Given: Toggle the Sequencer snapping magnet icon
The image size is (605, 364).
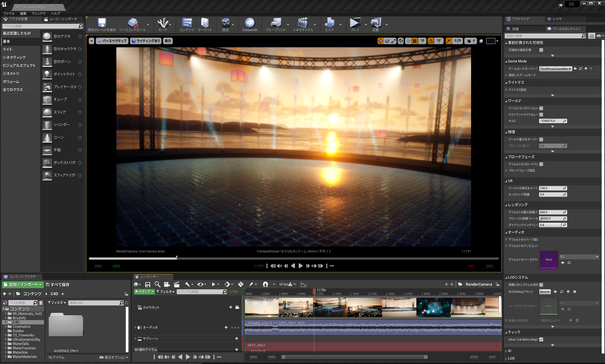Looking at the screenshot, I should 265,284.
